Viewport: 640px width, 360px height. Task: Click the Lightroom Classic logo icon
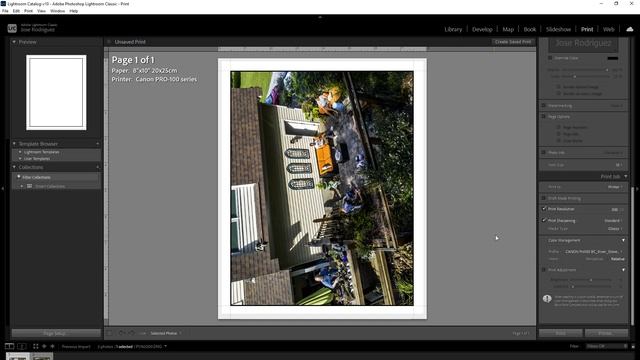click(12, 28)
